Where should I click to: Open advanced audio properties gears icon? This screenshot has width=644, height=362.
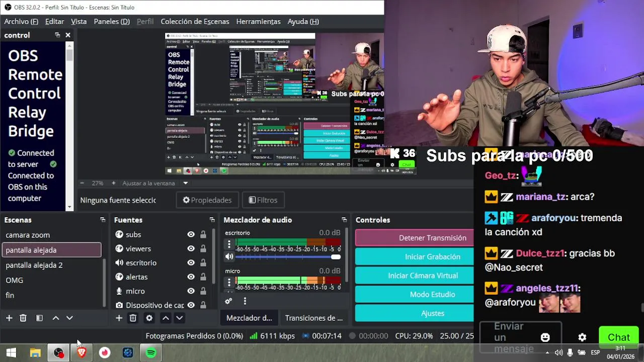[x=228, y=301]
